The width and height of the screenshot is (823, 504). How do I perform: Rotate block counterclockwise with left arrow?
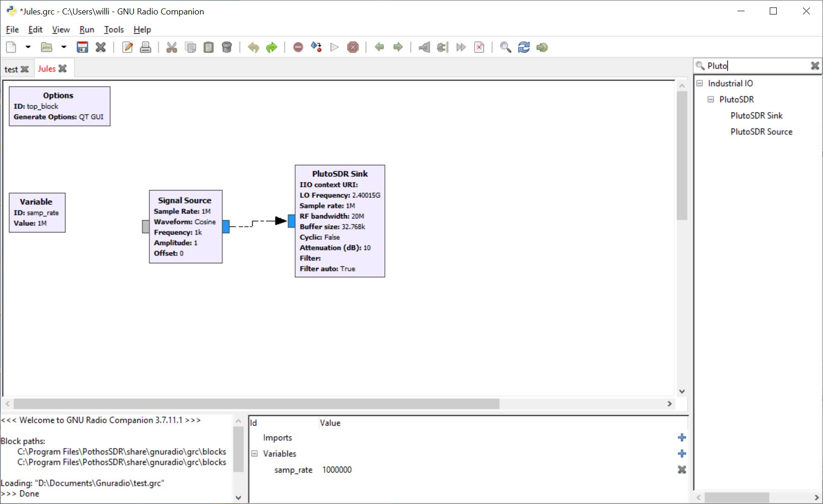379,47
